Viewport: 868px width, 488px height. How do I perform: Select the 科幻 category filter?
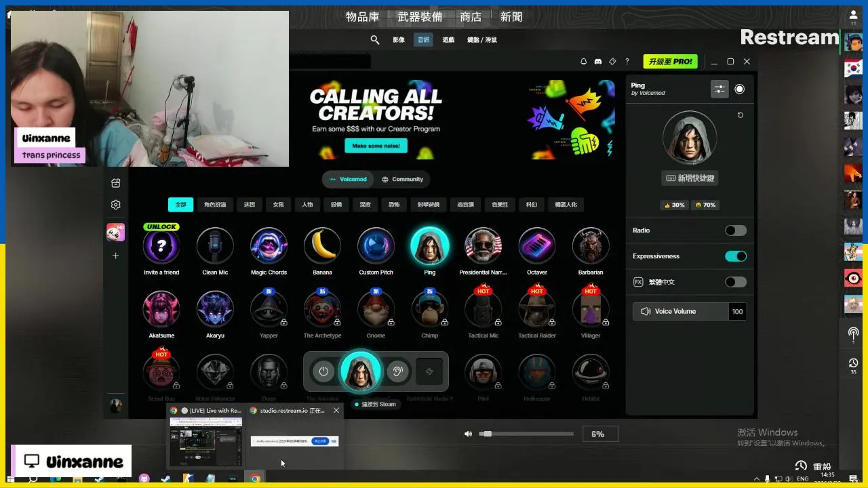(x=531, y=205)
